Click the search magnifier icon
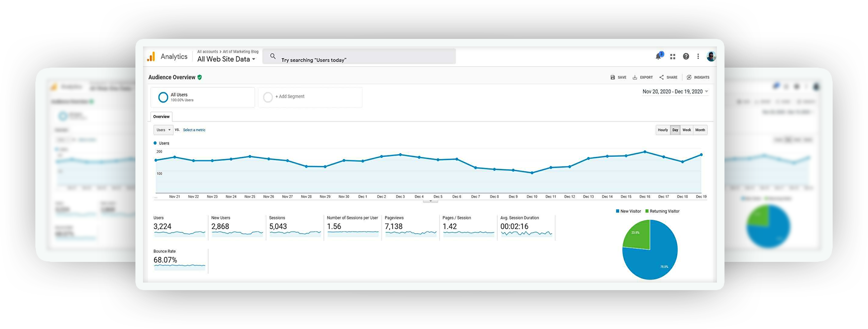The image size is (868, 329). click(273, 57)
